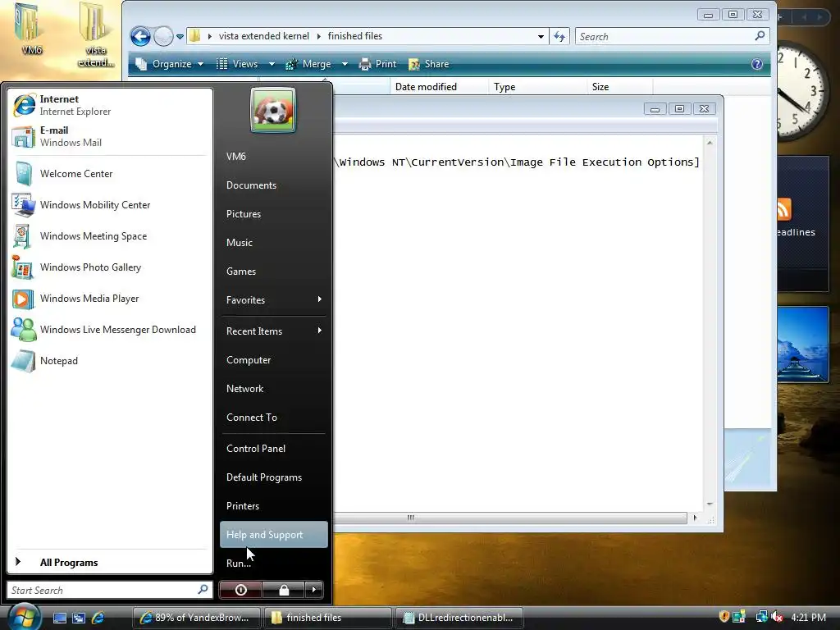Select Connect To
The image size is (840, 630).
click(x=273, y=418)
